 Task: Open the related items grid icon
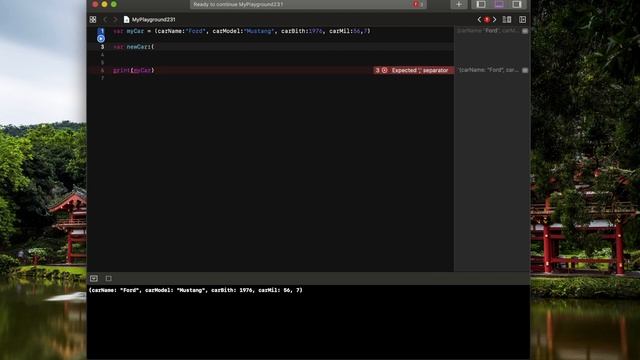click(93, 20)
